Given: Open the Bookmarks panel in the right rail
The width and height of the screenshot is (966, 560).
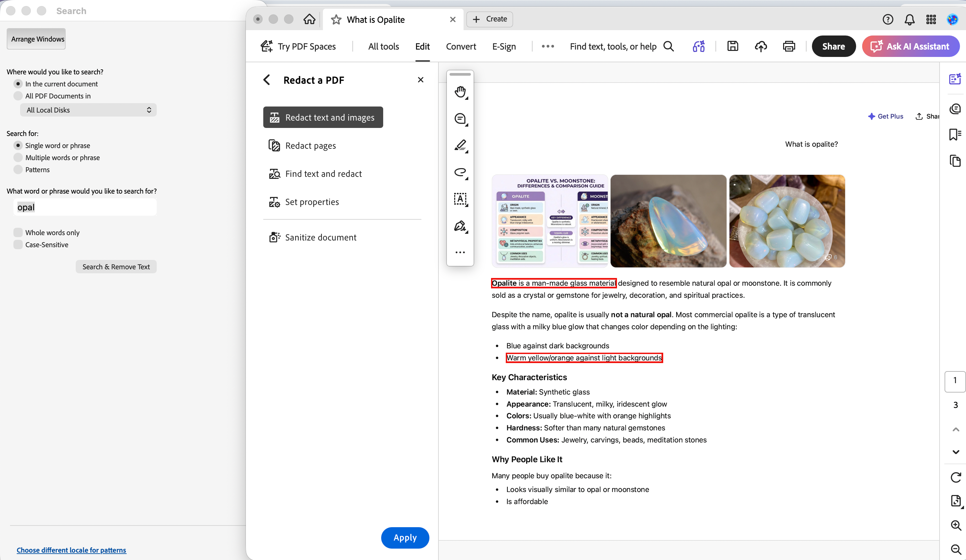Looking at the screenshot, I should pos(955,135).
